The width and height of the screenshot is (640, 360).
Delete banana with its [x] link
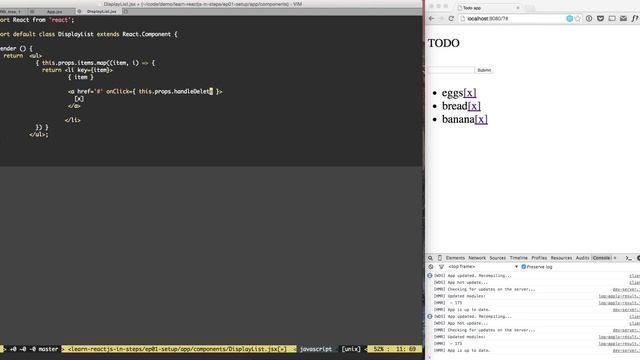coord(481,119)
